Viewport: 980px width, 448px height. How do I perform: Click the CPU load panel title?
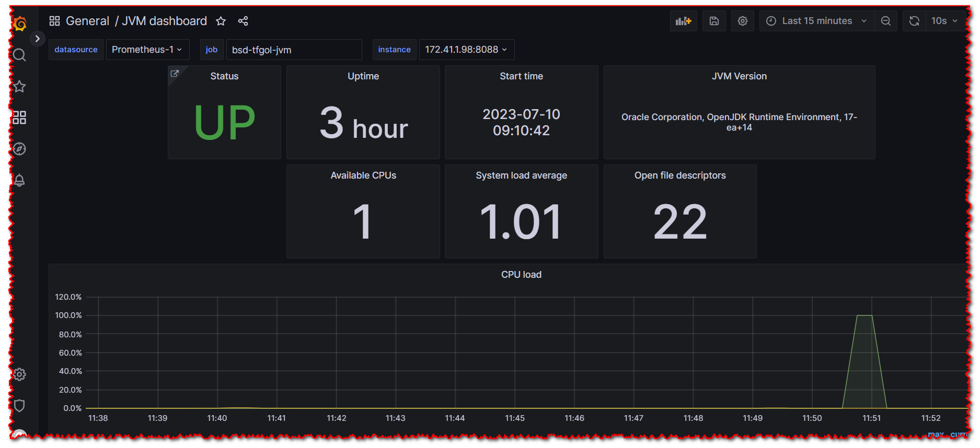[x=521, y=275]
